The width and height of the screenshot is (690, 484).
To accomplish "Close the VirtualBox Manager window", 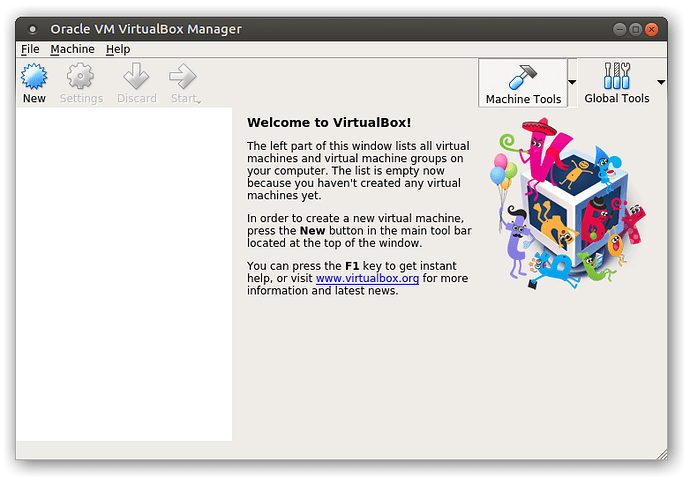I will [651, 29].
